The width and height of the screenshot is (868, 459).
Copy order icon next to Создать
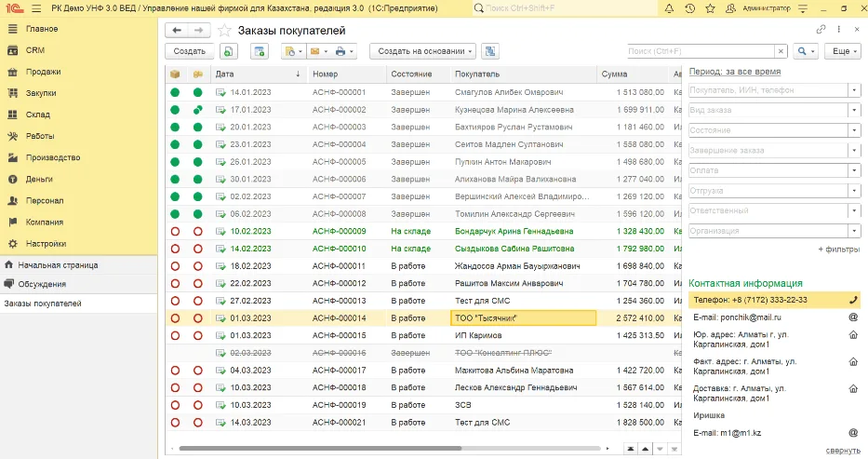(228, 51)
